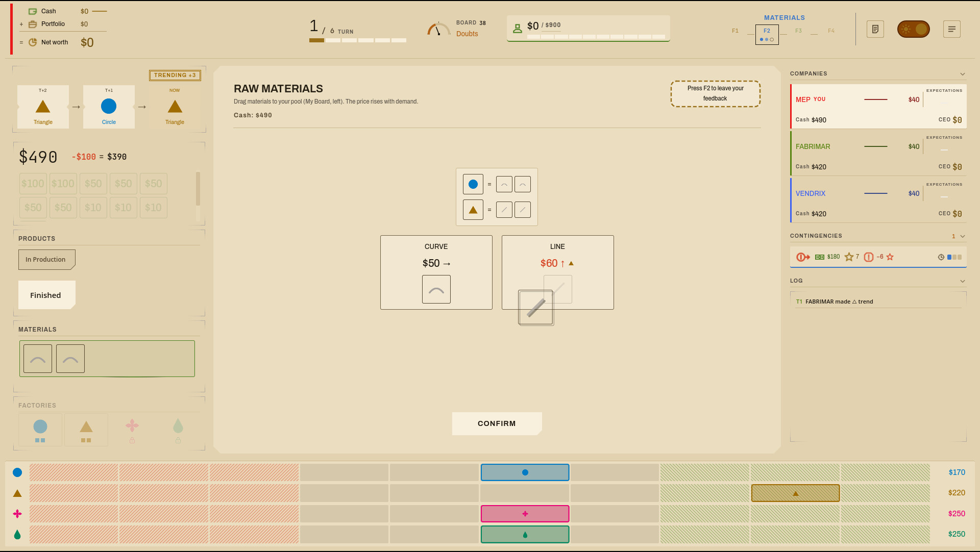
Task: Click the green droplet market slot marker
Action: (525, 535)
